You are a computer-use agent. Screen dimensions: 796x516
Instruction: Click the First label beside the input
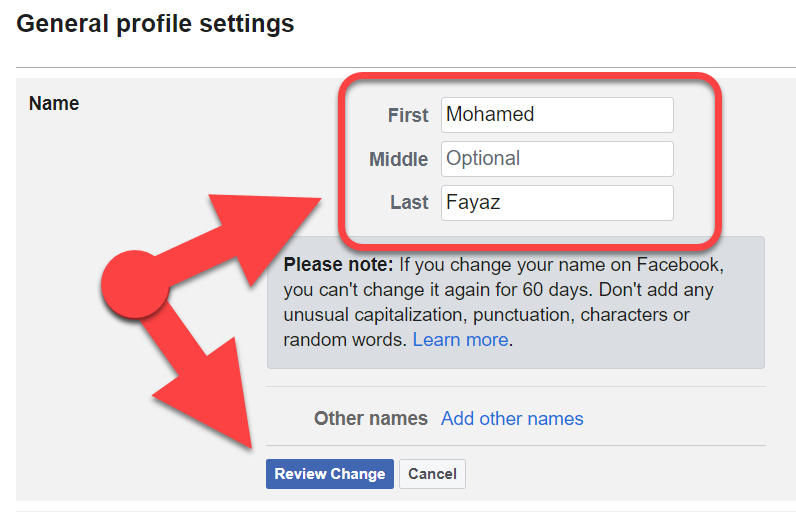click(x=408, y=115)
